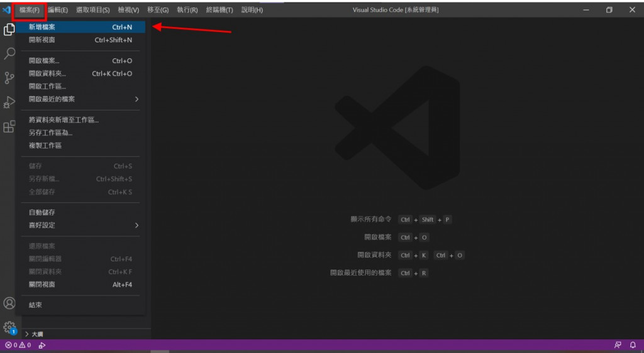Open the Source Control icon
The height and width of the screenshot is (353, 644).
9,78
